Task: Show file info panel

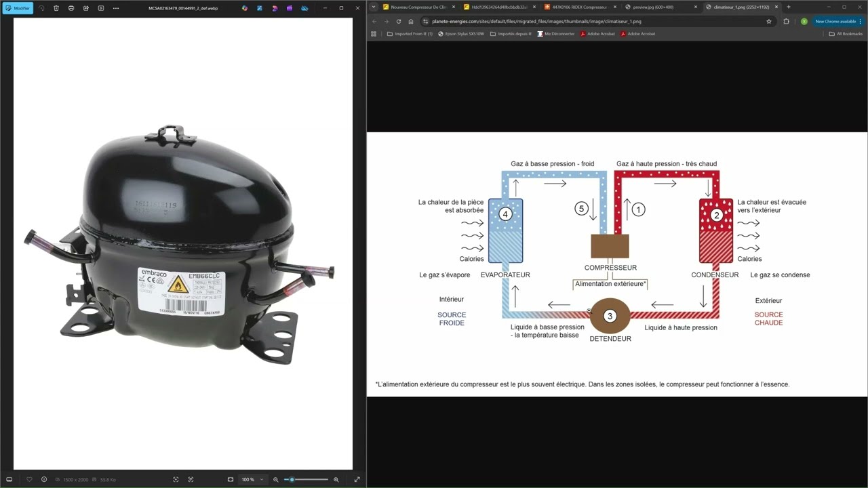Action: click(x=44, y=479)
